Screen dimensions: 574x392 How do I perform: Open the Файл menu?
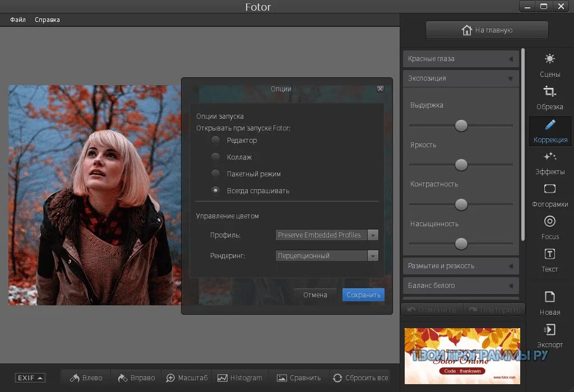(18, 20)
